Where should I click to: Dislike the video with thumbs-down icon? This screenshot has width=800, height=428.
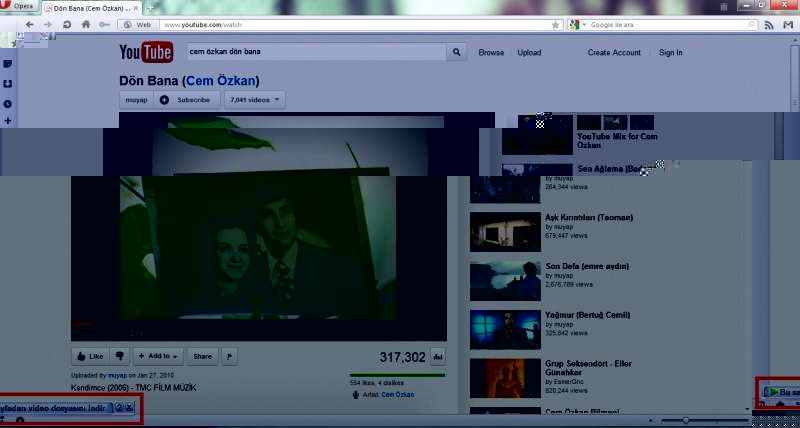click(x=120, y=357)
